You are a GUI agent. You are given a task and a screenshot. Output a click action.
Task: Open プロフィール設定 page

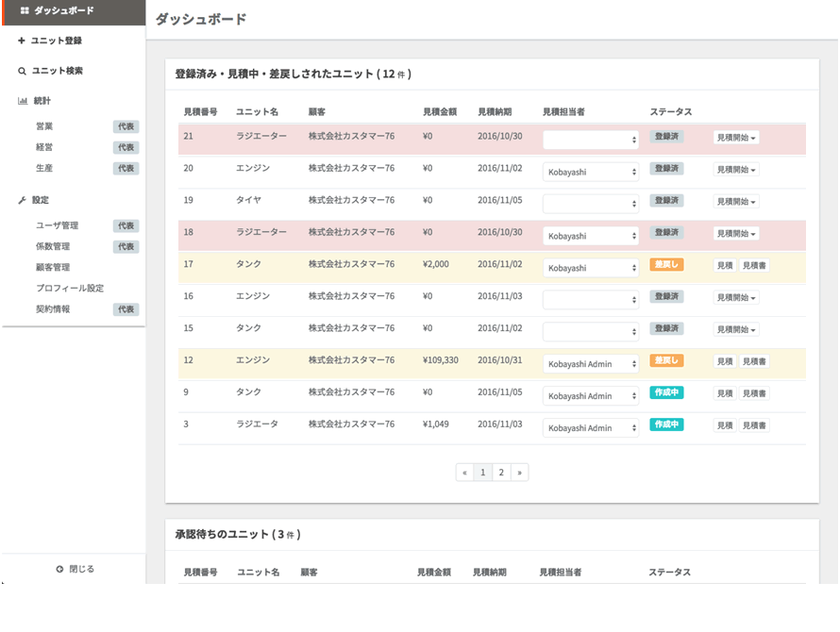[70, 288]
